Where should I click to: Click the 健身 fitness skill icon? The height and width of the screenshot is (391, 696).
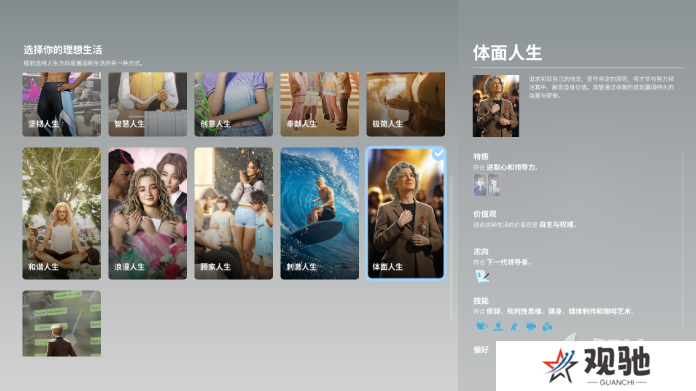(514, 326)
